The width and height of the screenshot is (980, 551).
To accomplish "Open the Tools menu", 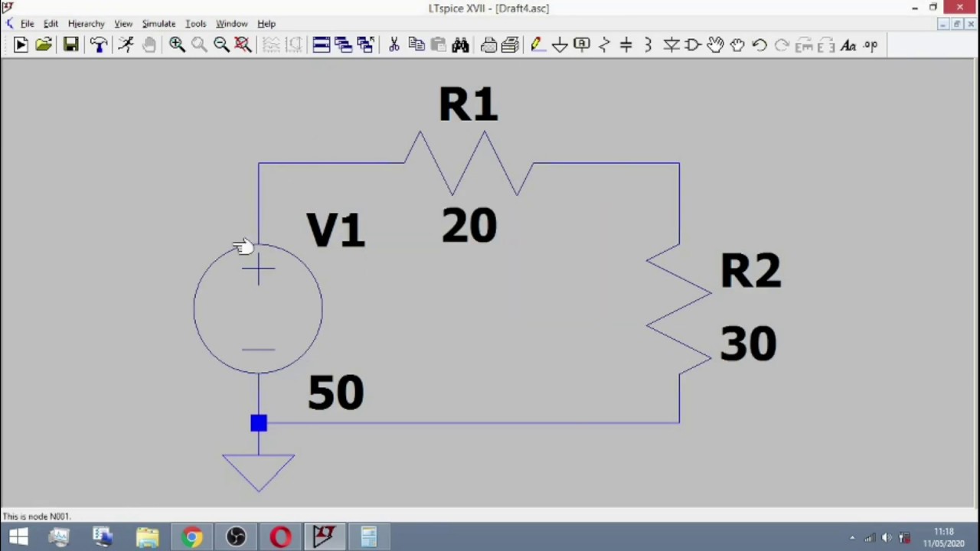I will [195, 24].
